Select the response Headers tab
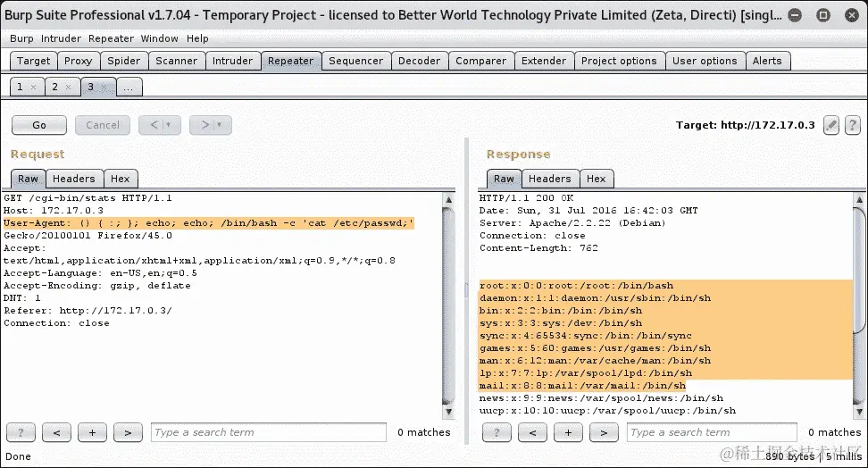868x468 pixels. pyautogui.click(x=550, y=179)
